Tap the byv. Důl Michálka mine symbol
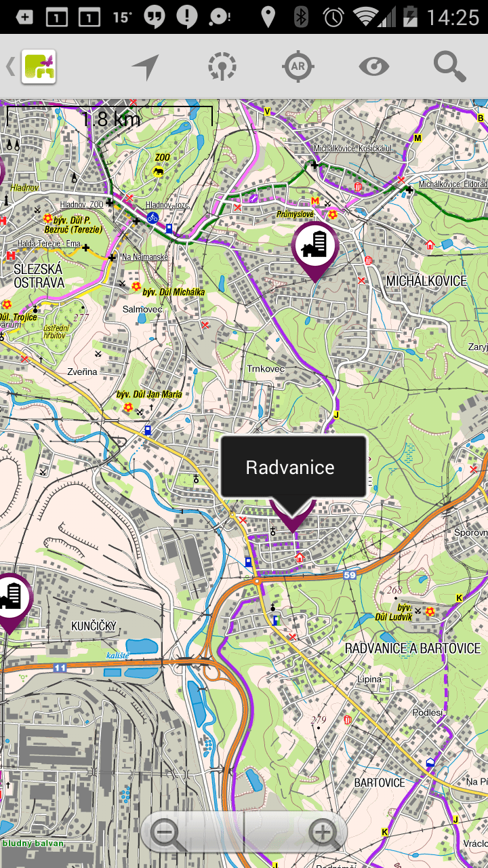The height and width of the screenshot is (868, 488). [136, 287]
